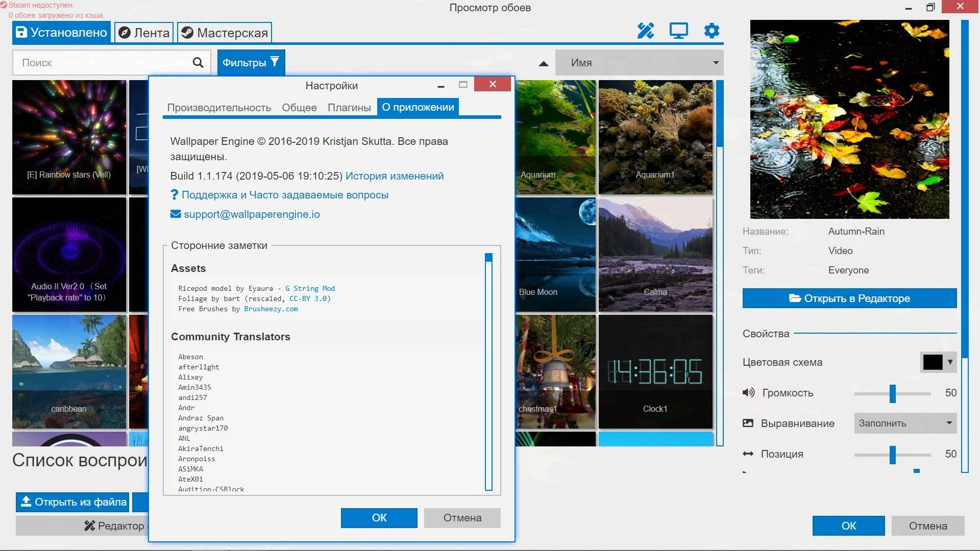Image resolution: width=980 pixels, height=551 pixels.
Task: Switch to the Установлено tab
Action: [x=61, y=33]
